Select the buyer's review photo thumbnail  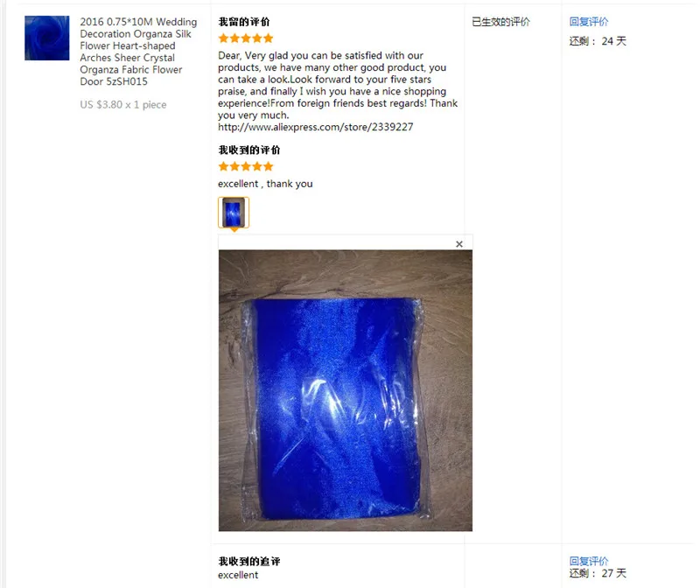click(234, 212)
